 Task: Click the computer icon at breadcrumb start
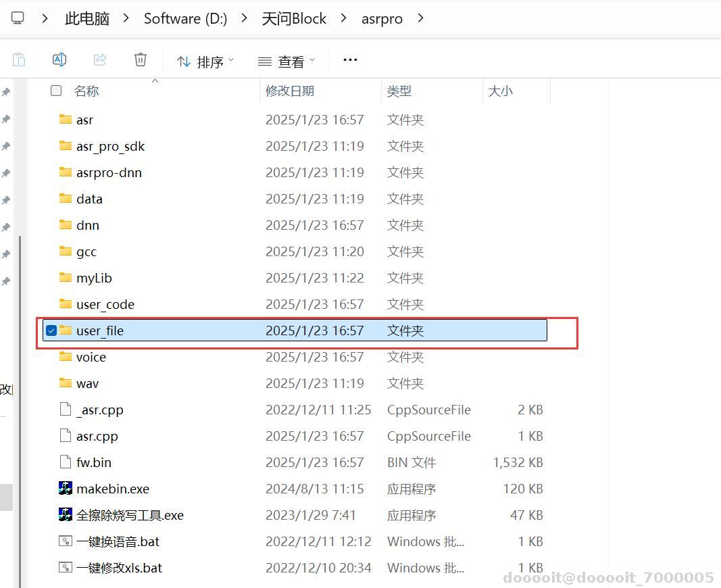[x=16, y=18]
